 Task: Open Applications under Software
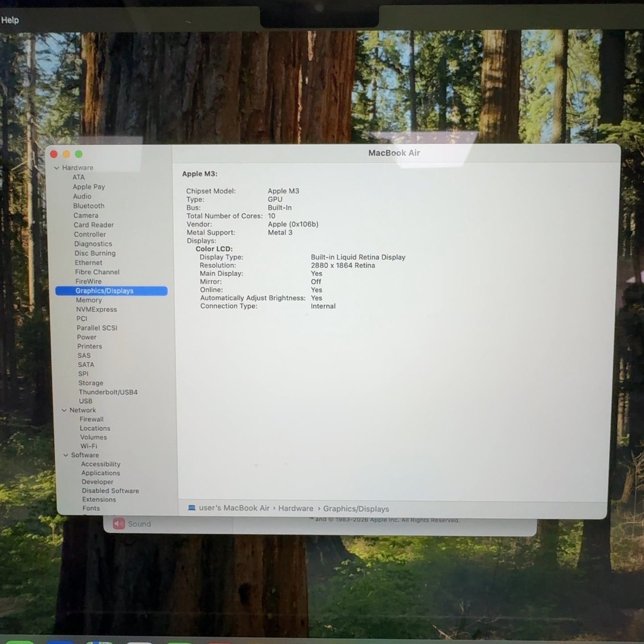[101, 473]
